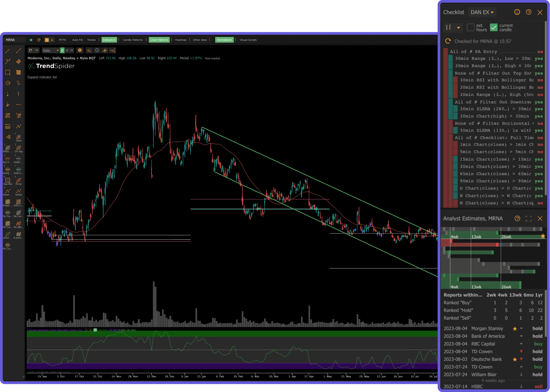Enable the ext. hours checkbox

[x=470, y=27]
